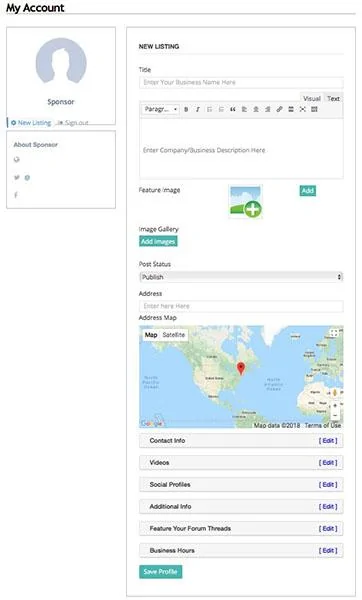Click into the company description editor area
The width and height of the screenshot is (362, 600).
coord(241,148)
